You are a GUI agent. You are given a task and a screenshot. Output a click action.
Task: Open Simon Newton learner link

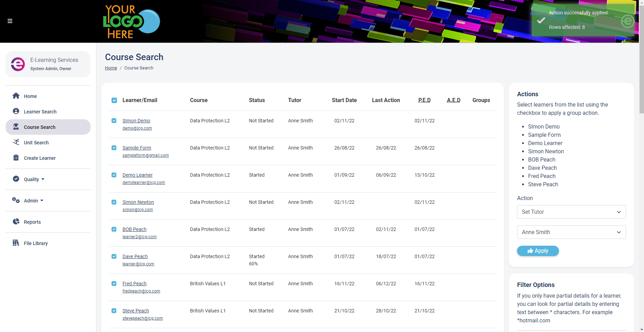[x=138, y=202]
